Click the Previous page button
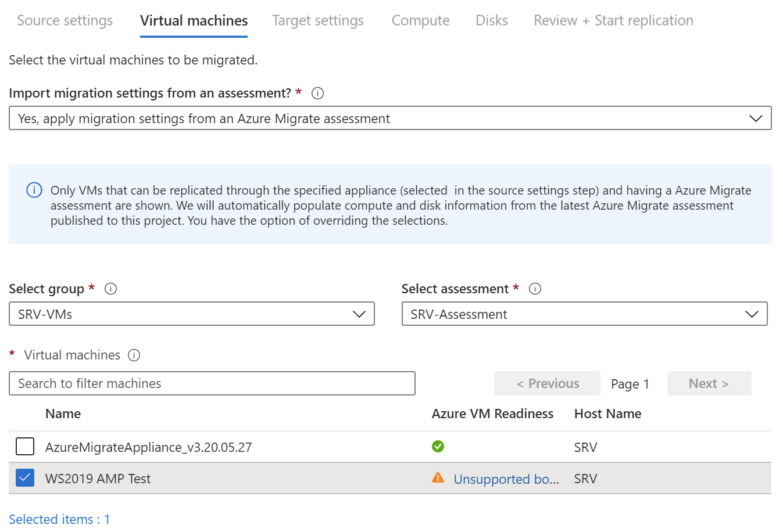783x532 pixels. click(x=547, y=383)
